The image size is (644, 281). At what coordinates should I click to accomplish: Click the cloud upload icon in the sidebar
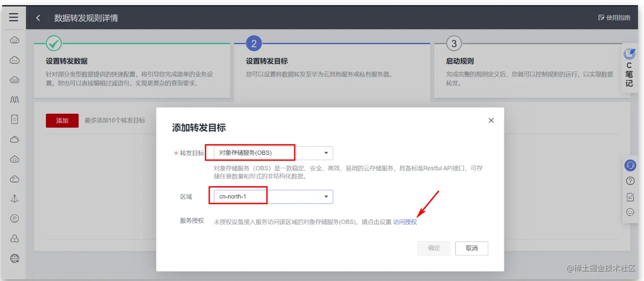point(14,159)
